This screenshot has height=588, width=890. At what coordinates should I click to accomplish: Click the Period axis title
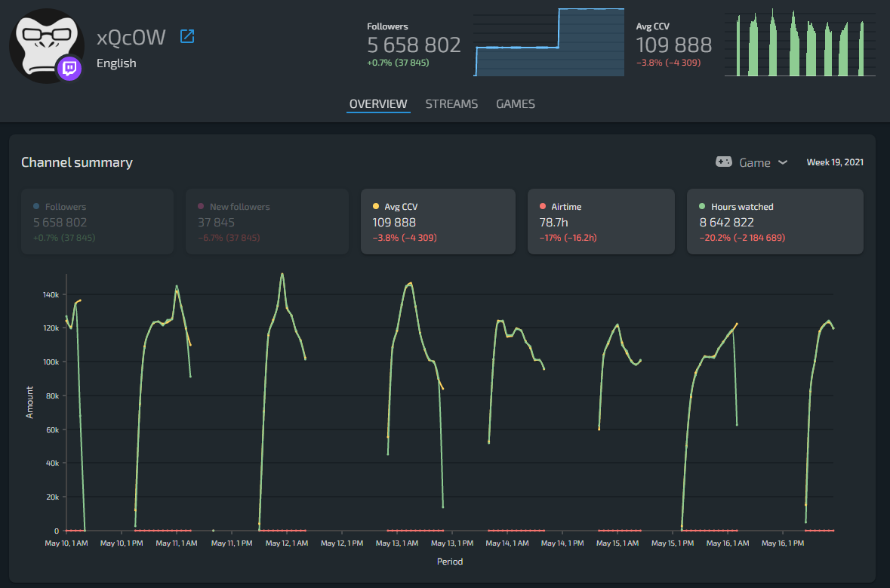point(450,562)
